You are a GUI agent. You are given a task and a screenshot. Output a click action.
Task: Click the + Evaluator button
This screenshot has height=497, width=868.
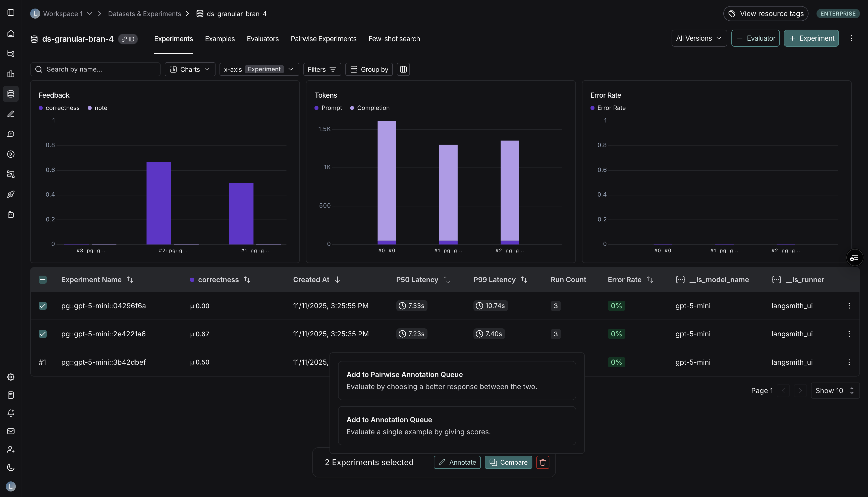tap(755, 38)
